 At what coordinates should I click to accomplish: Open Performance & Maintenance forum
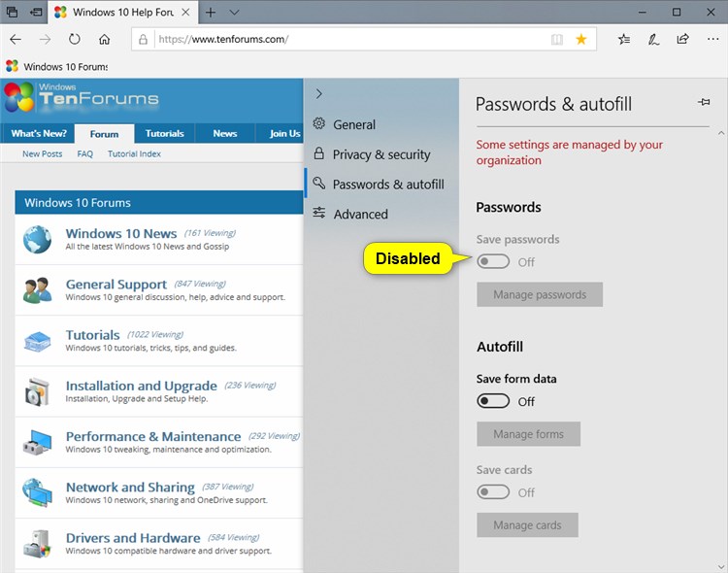click(x=153, y=436)
